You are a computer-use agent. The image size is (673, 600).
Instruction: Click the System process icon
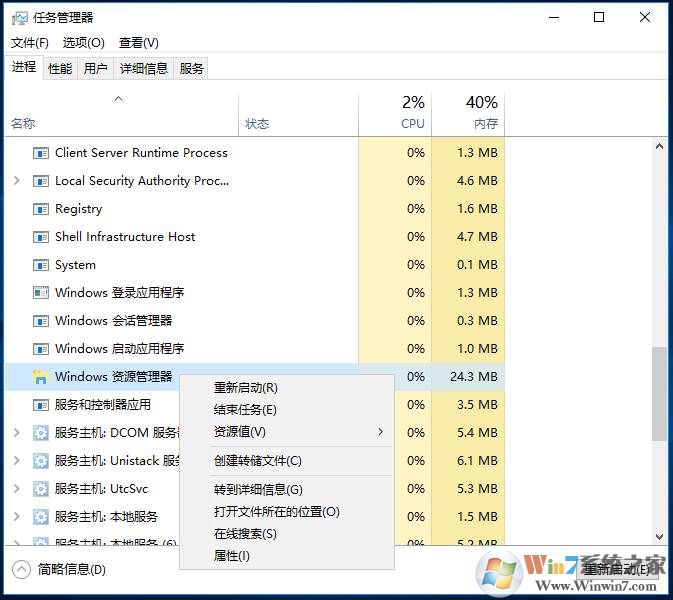[41, 265]
